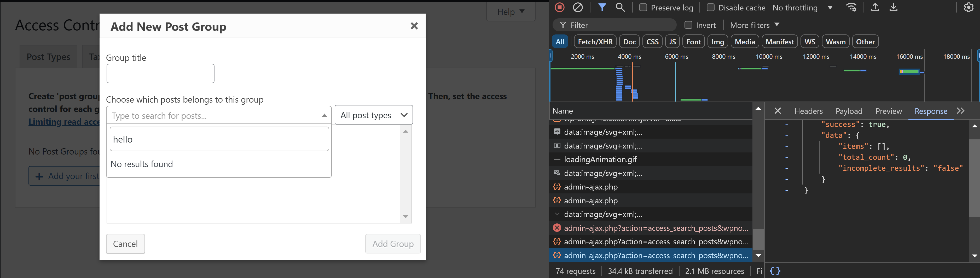Open network conditions wifi icon
980x278 pixels.
tap(852, 7)
